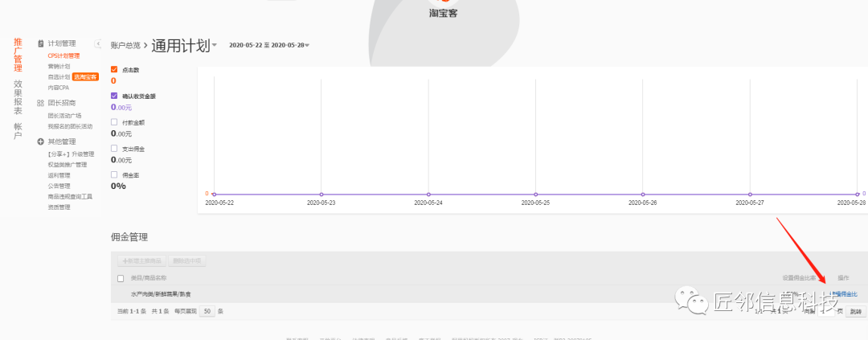Open 营销计划 in the sidebar
Image resolution: width=868 pixels, height=340 pixels.
click(x=59, y=66)
